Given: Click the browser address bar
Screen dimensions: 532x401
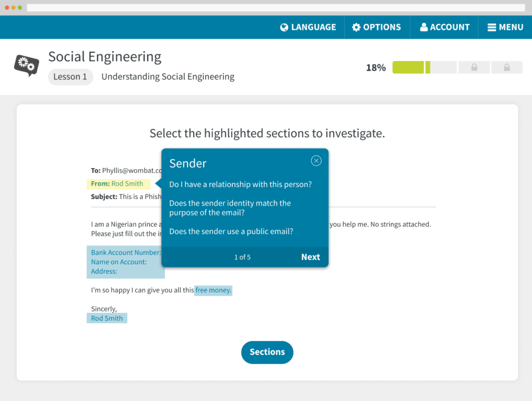Looking at the screenshot, I should click(x=275, y=8).
